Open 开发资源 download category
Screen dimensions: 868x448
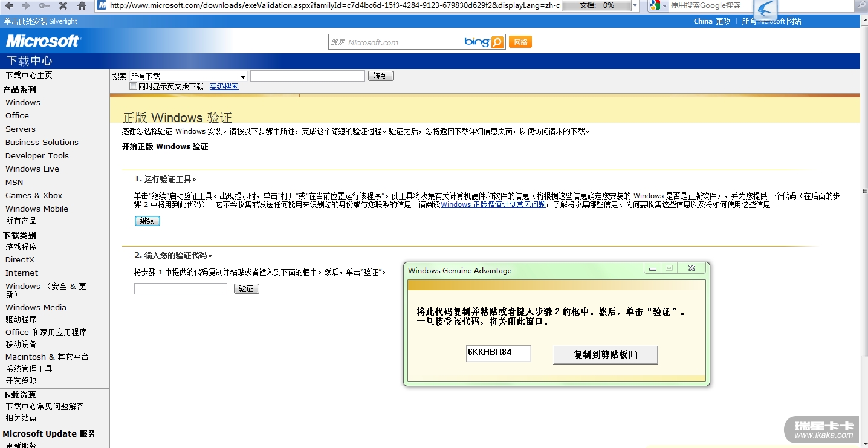coord(21,380)
